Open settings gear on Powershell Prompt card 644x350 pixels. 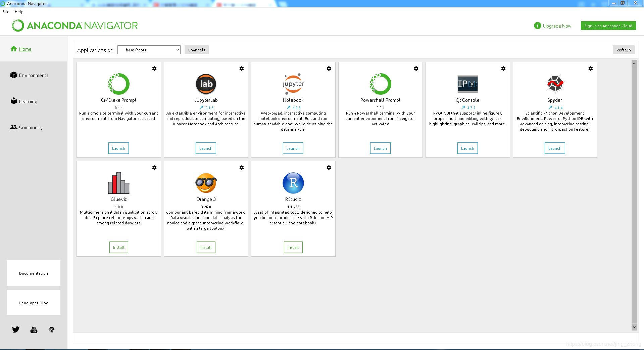click(x=416, y=69)
